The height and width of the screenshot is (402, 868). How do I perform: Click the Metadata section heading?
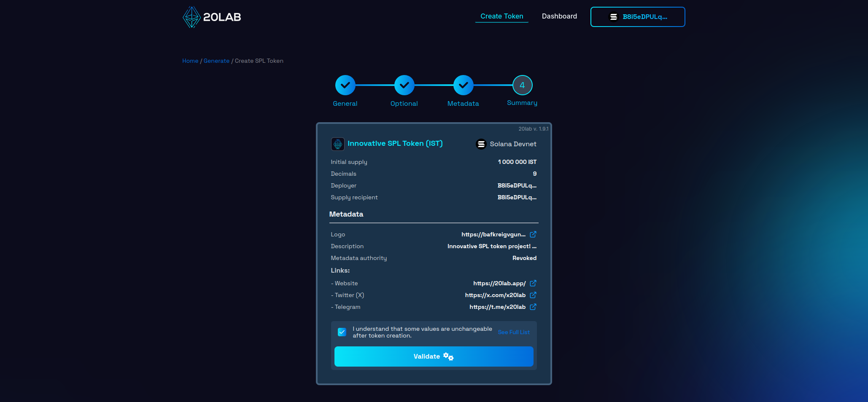point(346,214)
